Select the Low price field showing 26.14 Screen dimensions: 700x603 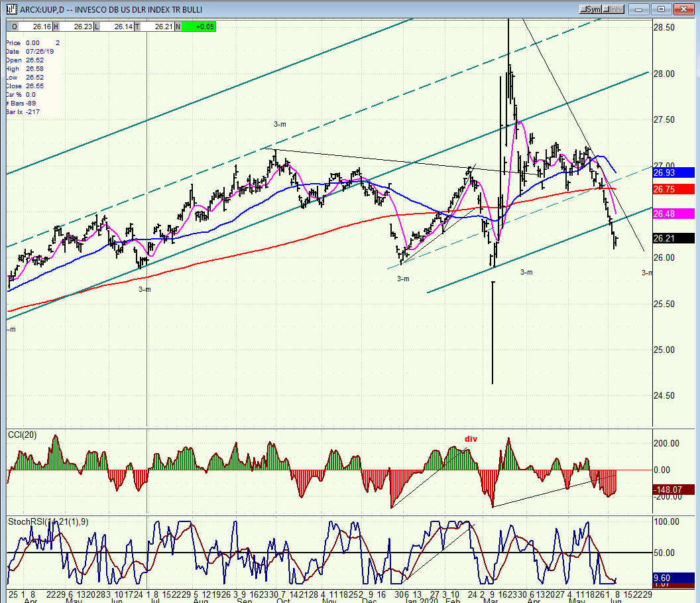(115, 27)
